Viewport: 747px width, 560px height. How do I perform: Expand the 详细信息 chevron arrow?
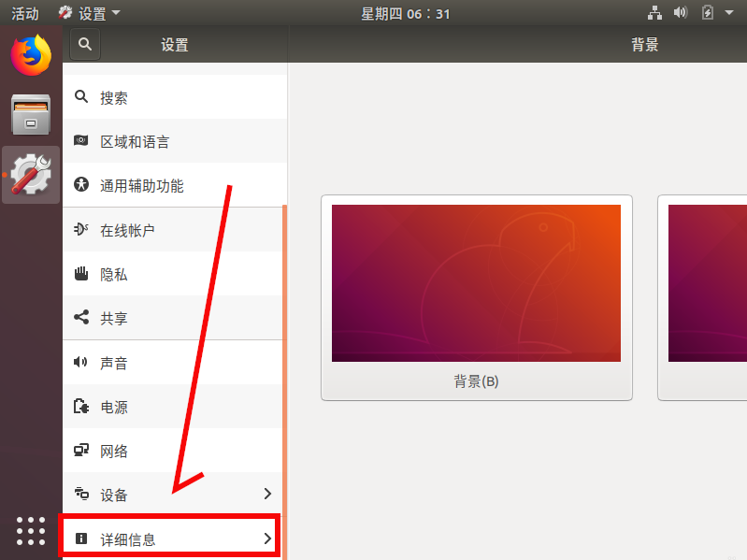click(267, 538)
